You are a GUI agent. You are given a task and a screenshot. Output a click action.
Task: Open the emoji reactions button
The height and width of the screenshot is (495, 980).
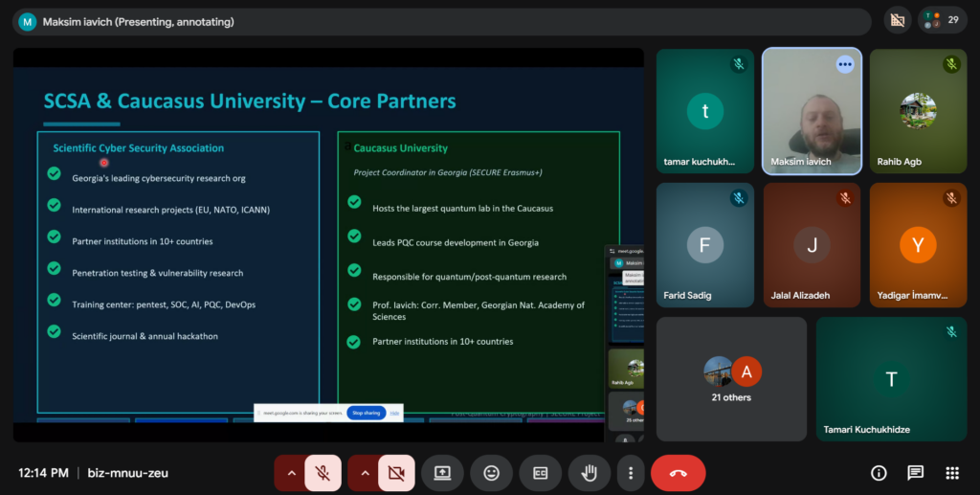click(491, 473)
